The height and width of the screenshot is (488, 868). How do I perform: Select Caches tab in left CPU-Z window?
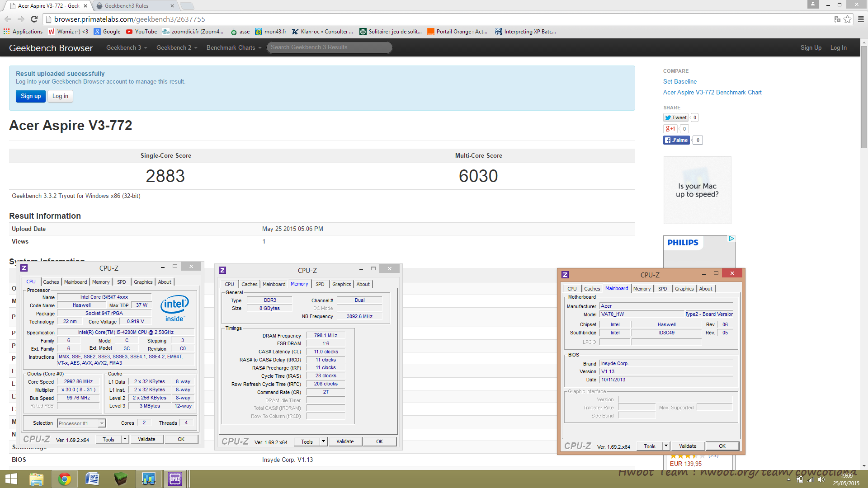point(51,282)
